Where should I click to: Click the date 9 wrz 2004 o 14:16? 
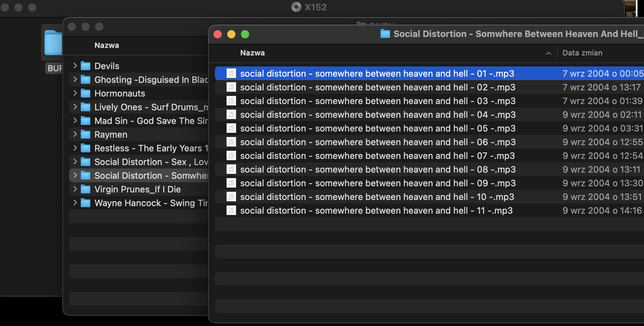[602, 211]
